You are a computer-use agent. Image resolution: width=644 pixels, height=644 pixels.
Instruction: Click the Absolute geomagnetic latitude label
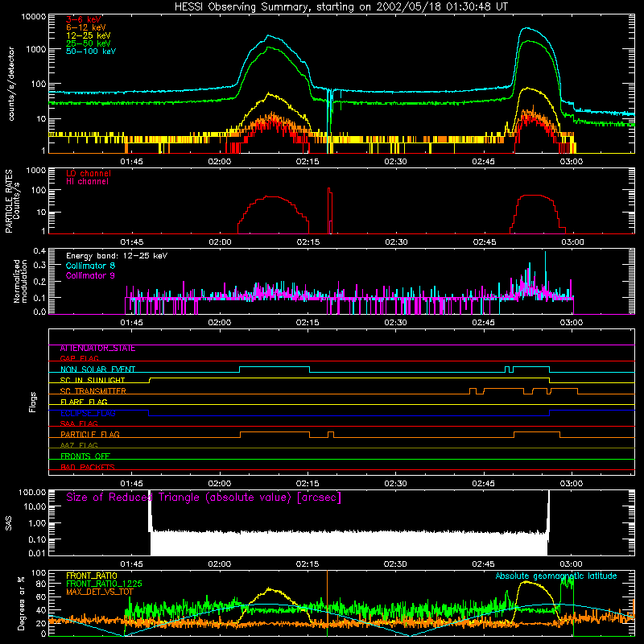[x=556, y=576]
